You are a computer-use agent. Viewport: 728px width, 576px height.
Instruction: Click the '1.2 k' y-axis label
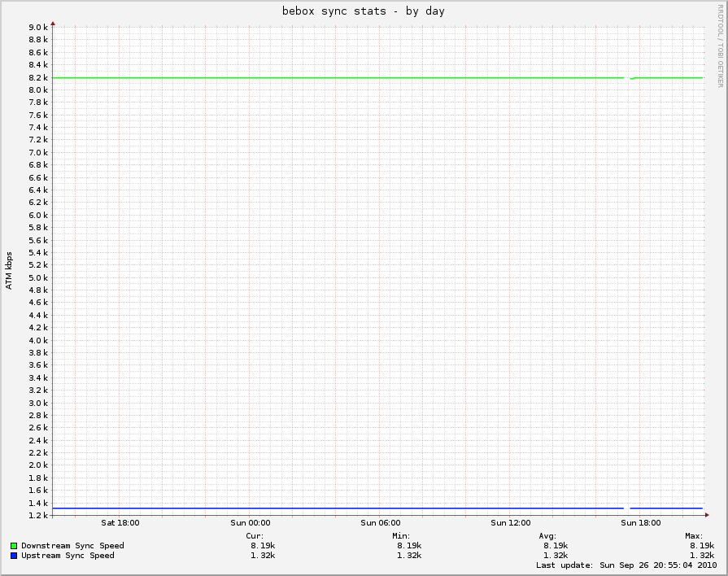pyautogui.click(x=38, y=516)
